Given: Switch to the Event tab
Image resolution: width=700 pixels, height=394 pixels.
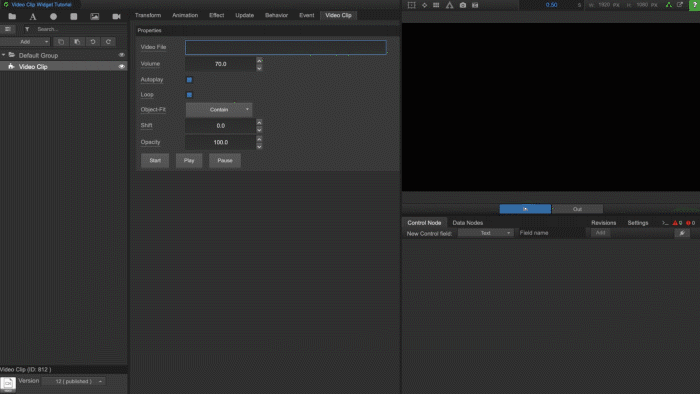Looking at the screenshot, I should coord(307,15).
